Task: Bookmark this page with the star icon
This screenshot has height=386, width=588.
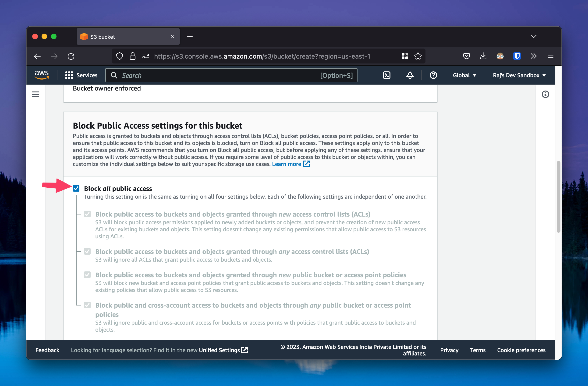Action: pos(418,56)
